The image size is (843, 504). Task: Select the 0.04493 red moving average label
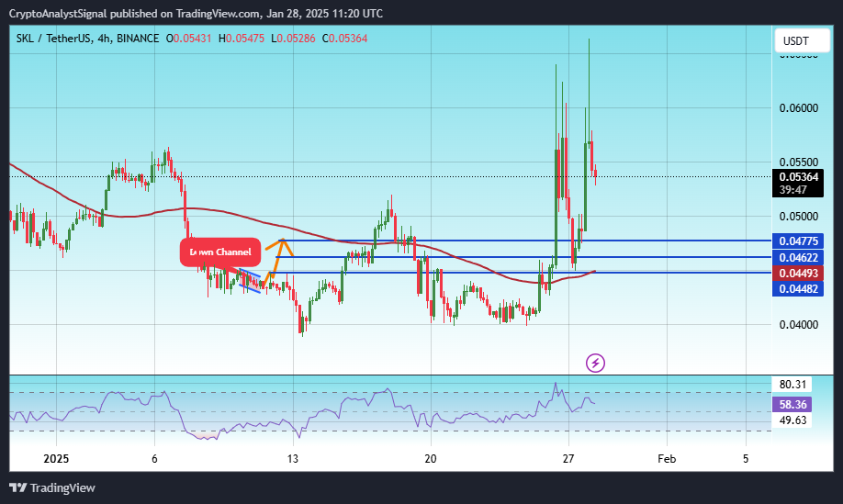[x=798, y=273]
